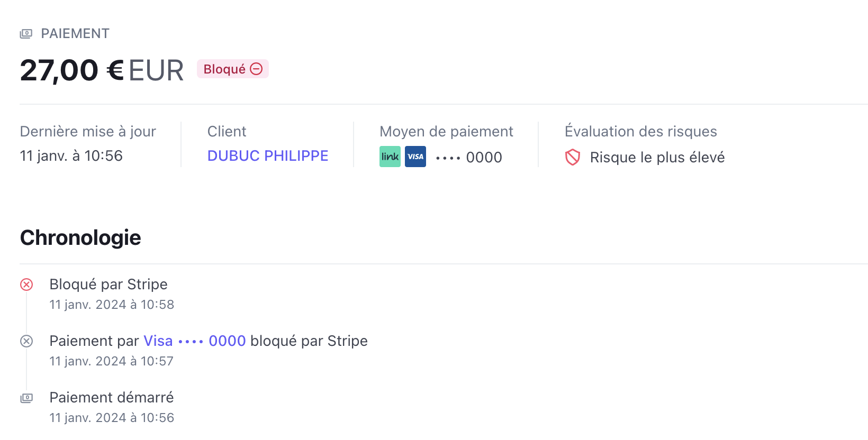The width and height of the screenshot is (868, 440).
Task: Click the Bloqué status badge
Action: [233, 69]
